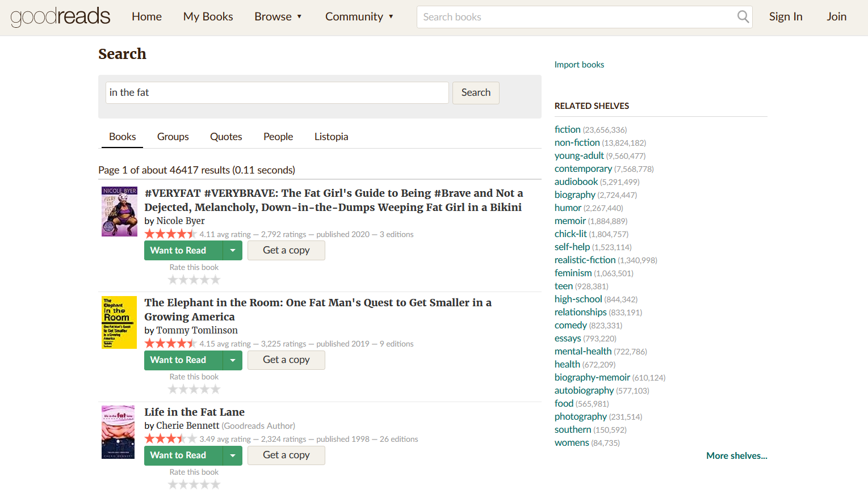Image resolution: width=868 pixels, height=494 pixels.
Task: Open the fiction shelf
Action: coord(567,130)
